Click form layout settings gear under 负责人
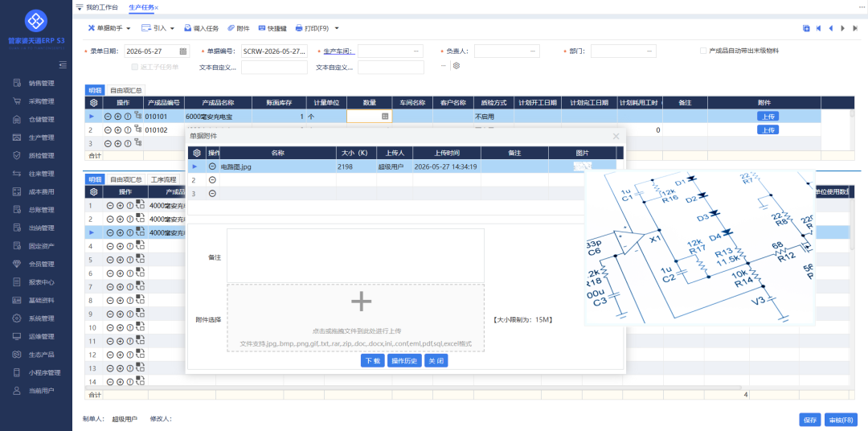 click(457, 65)
